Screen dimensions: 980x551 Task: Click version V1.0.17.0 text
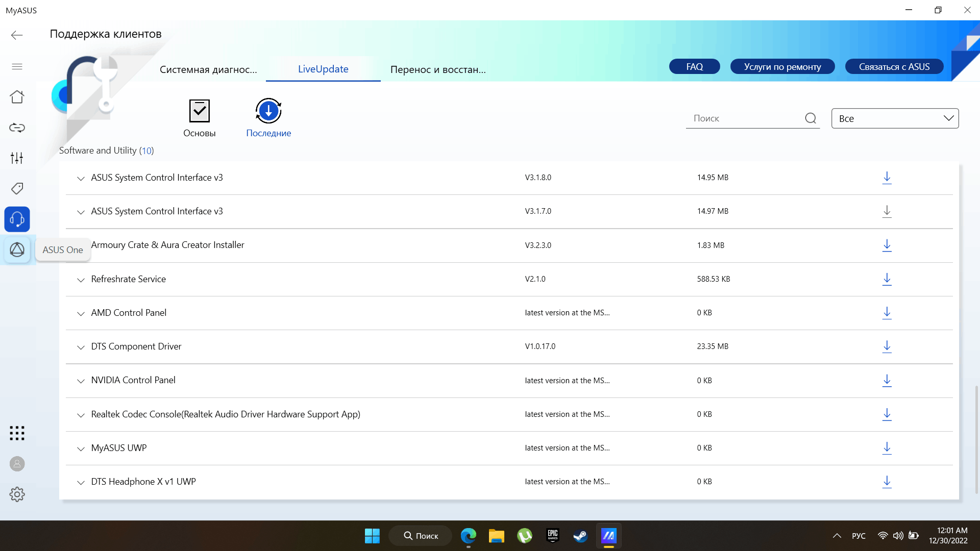coord(540,346)
